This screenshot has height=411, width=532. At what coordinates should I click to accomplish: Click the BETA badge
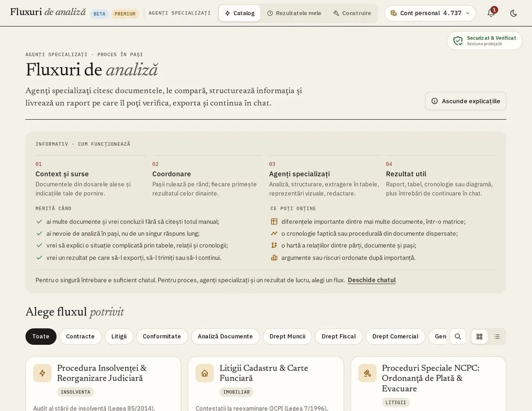pos(99,14)
